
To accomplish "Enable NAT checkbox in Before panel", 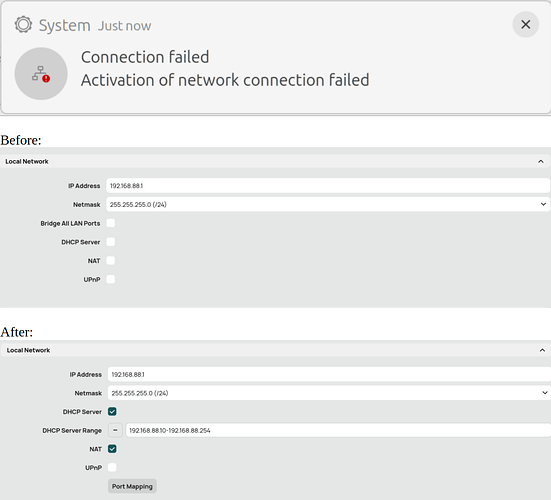I will 111,260.
